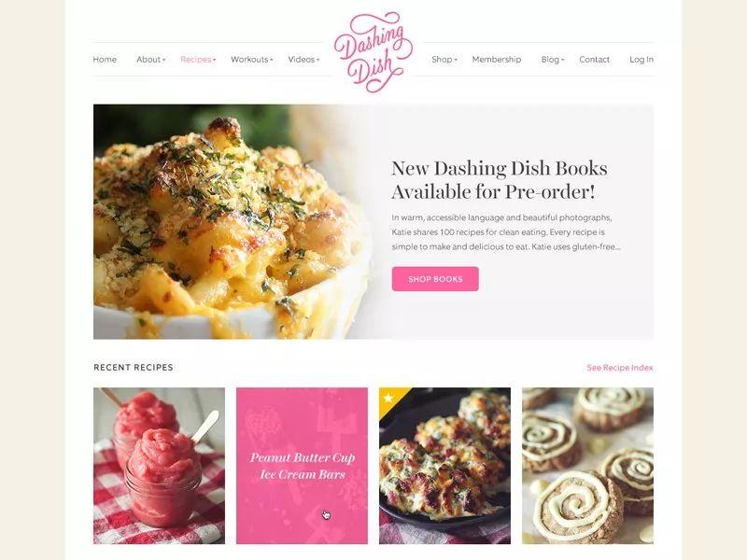The width and height of the screenshot is (747, 560).
Task: Expand the About dropdown arrow
Action: [164, 60]
